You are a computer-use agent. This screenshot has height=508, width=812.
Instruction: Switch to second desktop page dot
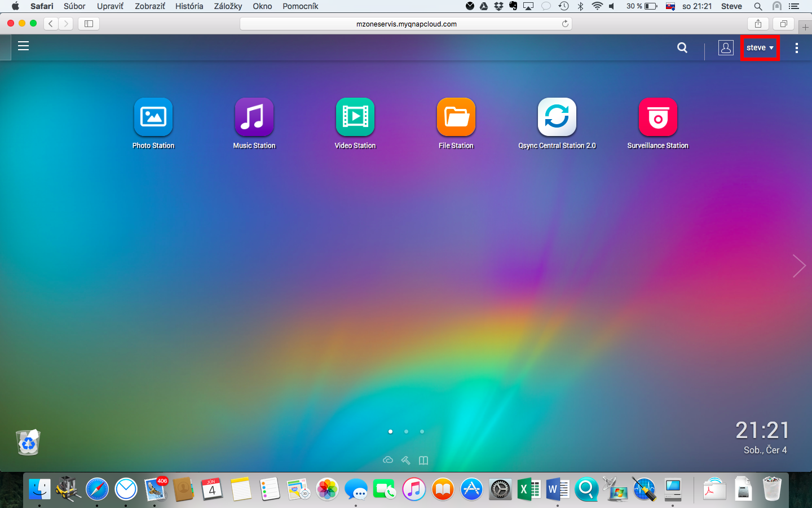pyautogui.click(x=406, y=431)
